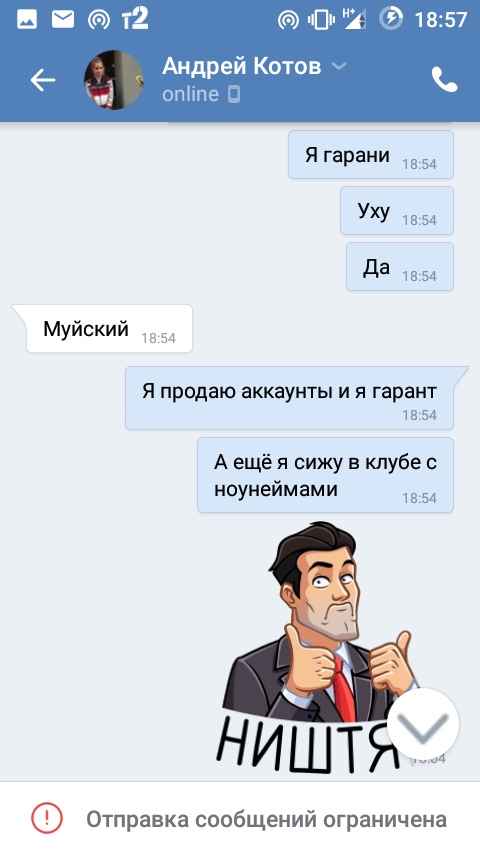
Task: Select the message 'Я продаю аккаунты и я гарант'
Action: click(297, 398)
